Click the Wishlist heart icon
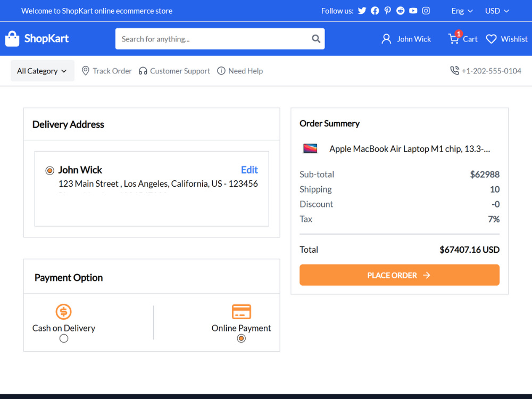Image resolution: width=532 pixels, height=399 pixels. 491,39
